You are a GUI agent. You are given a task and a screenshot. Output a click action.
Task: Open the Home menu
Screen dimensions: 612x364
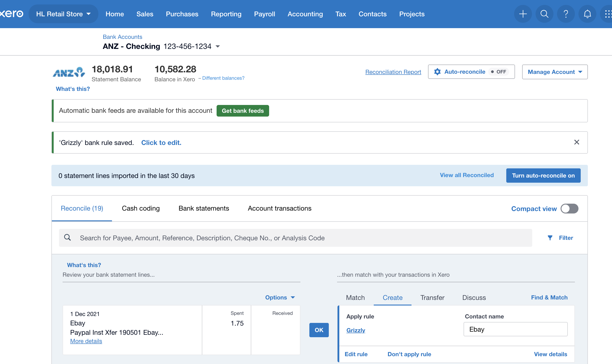click(x=115, y=14)
